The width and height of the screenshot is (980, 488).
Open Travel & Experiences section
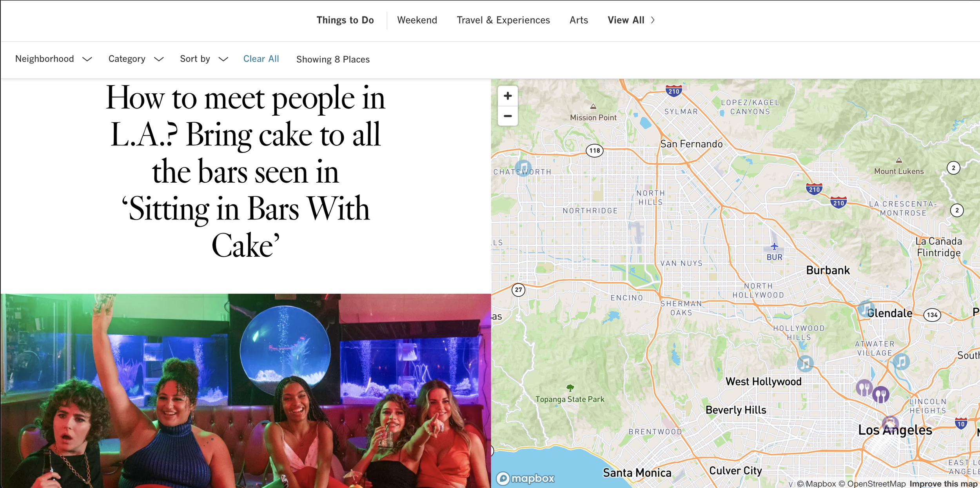(503, 20)
